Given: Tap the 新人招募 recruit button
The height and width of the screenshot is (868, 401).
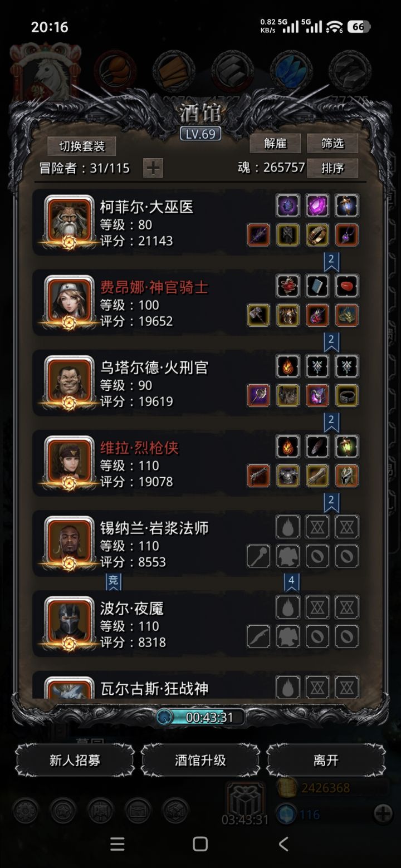Looking at the screenshot, I should click(75, 760).
